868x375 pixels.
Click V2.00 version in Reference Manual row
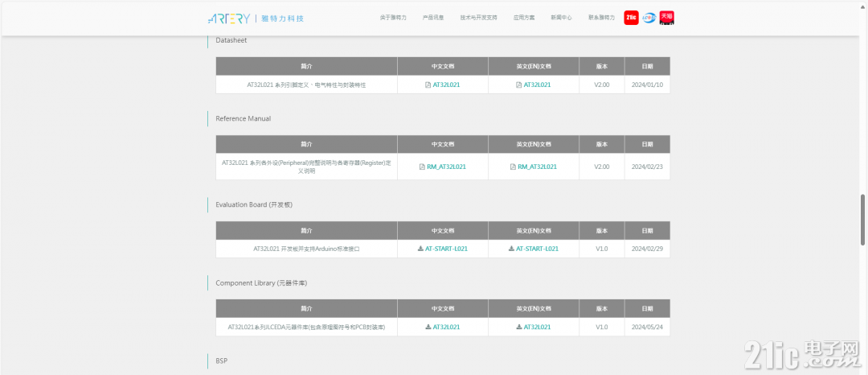tap(602, 167)
